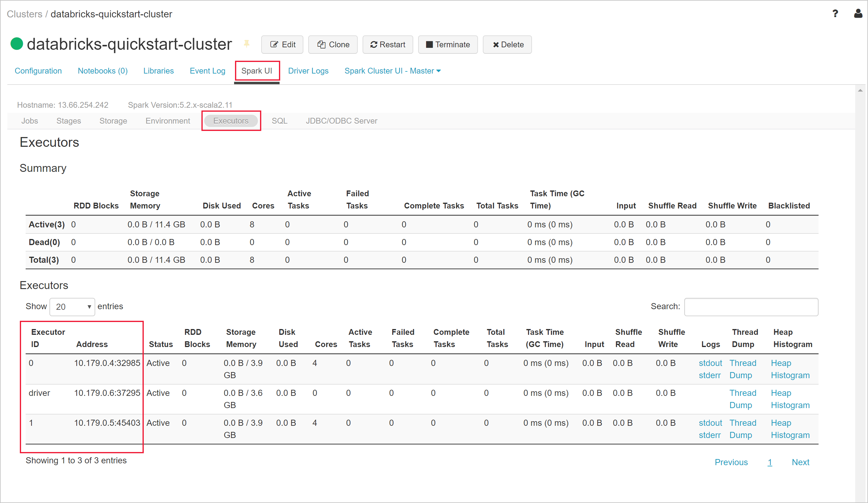Switch to the Storage tab
This screenshot has width=868, height=503.
point(113,120)
